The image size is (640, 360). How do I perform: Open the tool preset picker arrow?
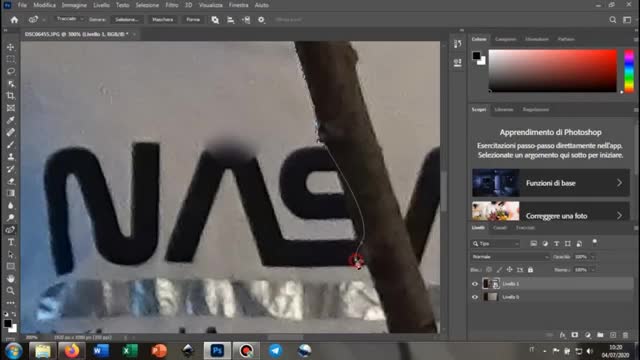tap(44, 20)
